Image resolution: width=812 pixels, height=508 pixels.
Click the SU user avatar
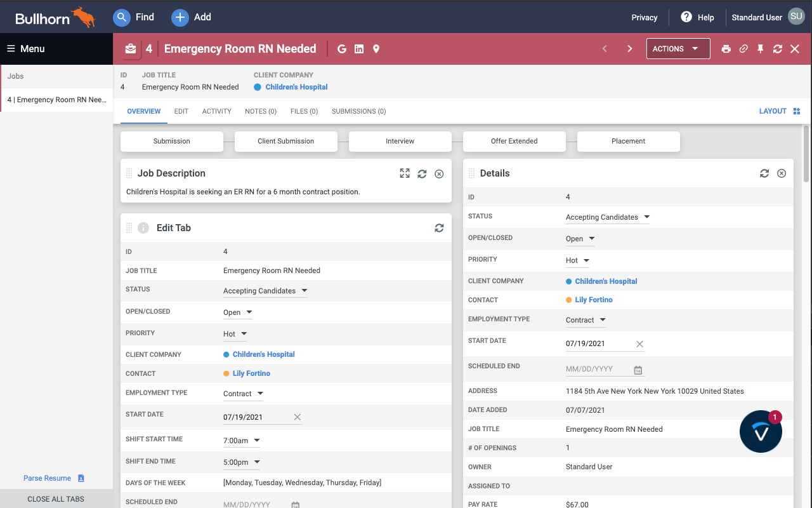796,17
